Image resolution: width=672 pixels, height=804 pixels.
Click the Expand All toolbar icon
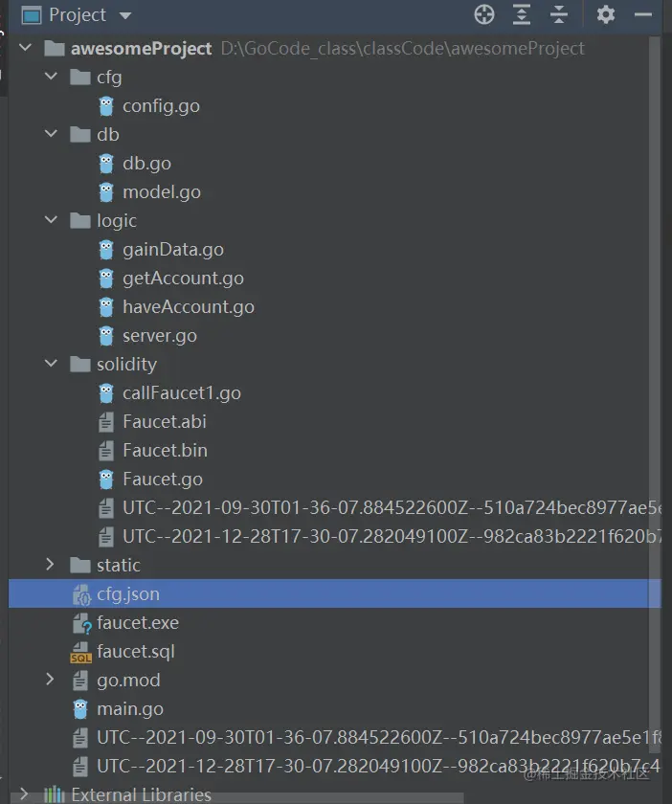tap(521, 14)
